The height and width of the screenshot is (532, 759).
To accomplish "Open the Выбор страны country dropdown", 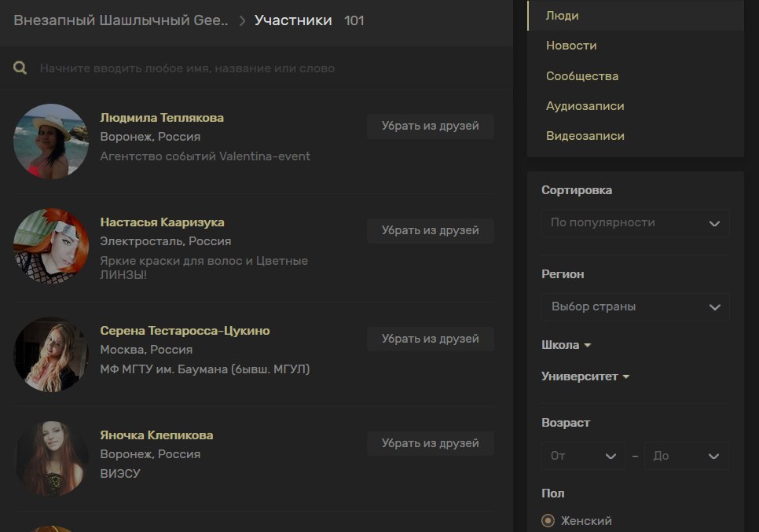I will [x=635, y=307].
